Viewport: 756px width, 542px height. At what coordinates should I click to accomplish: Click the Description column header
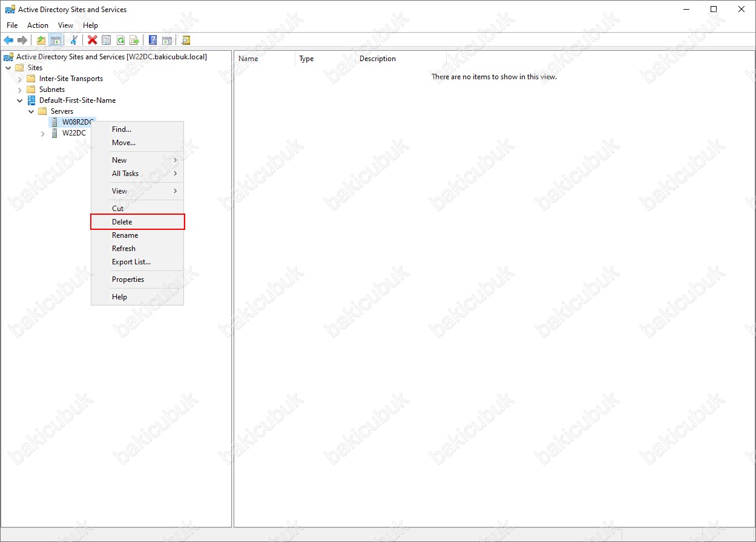point(401,59)
